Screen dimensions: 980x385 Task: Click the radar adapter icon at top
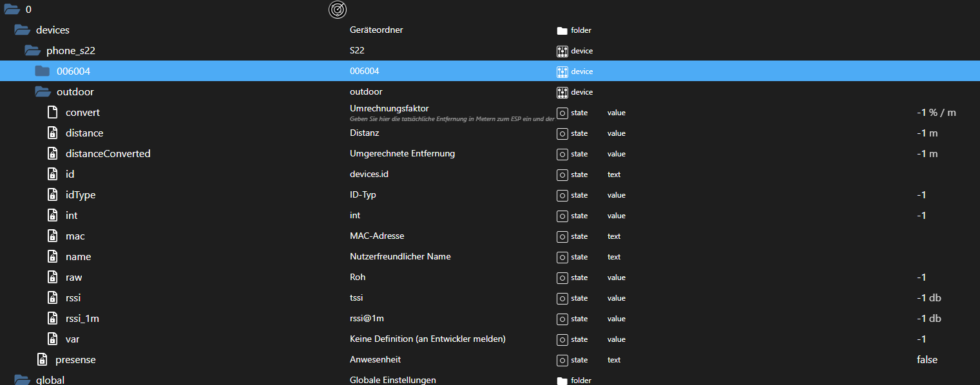(x=338, y=9)
